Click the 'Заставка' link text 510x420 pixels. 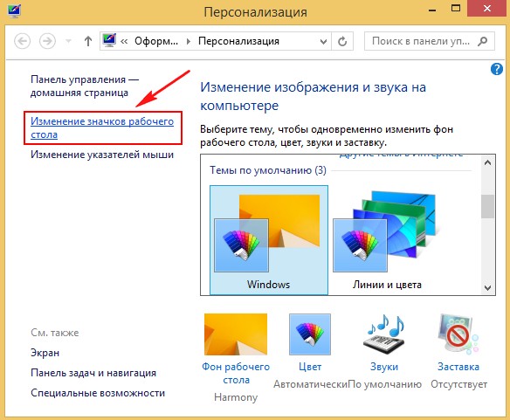pos(458,367)
